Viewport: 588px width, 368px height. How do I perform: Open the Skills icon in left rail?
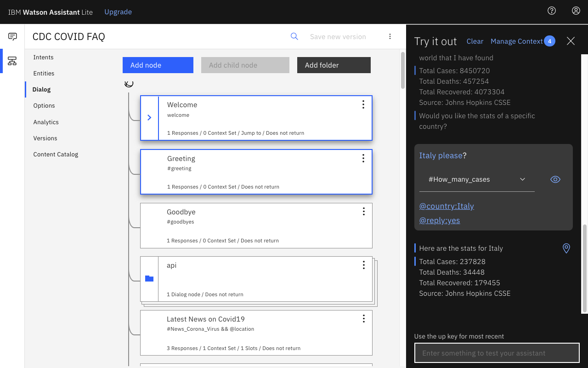12,61
